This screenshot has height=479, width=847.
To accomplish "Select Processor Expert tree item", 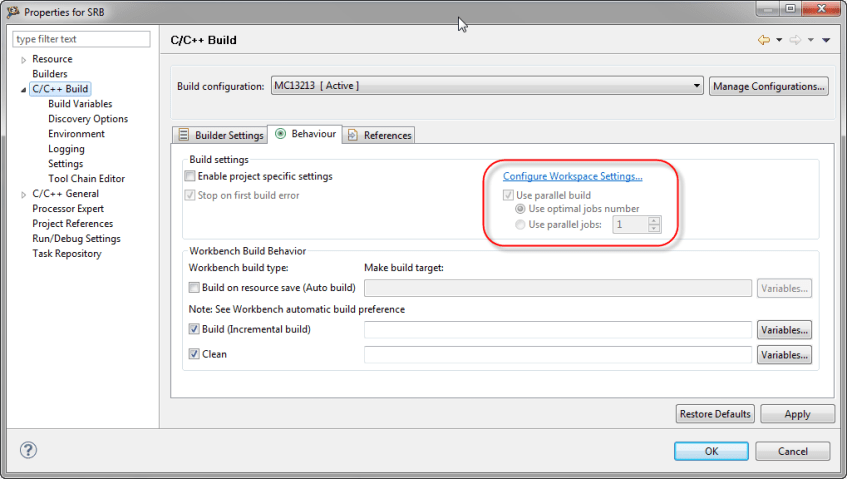I will [x=68, y=208].
